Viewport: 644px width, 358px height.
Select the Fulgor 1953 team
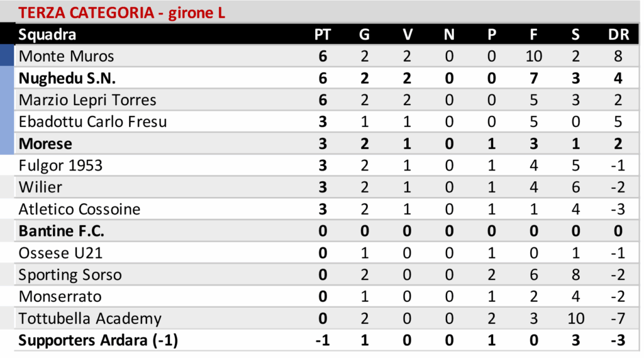tap(60, 165)
